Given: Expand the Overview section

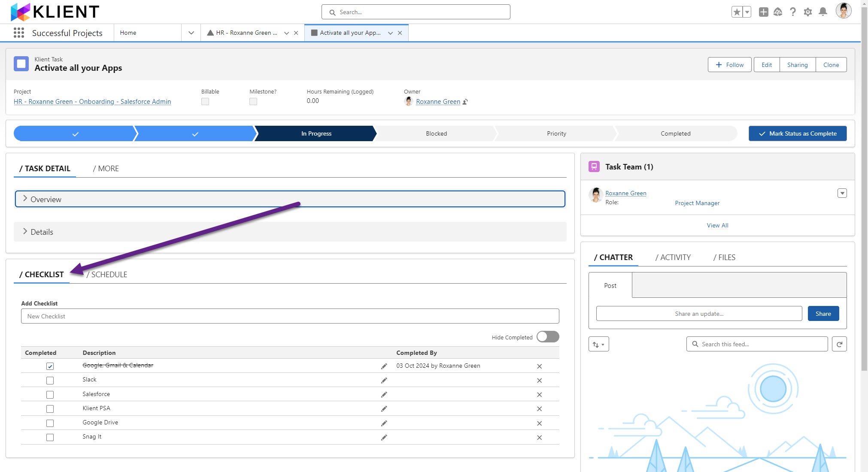Looking at the screenshot, I should [290, 199].
